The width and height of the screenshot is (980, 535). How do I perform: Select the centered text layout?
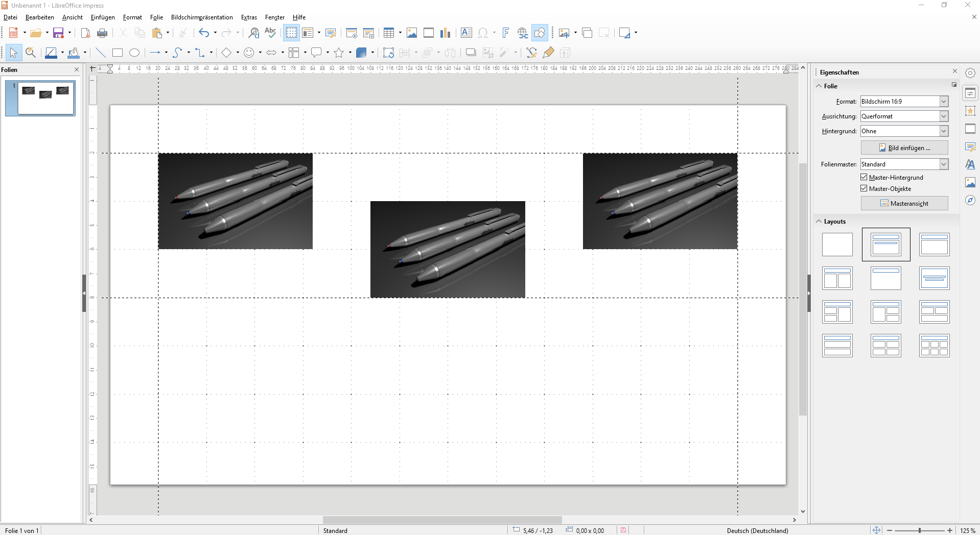tap(935, 278)
